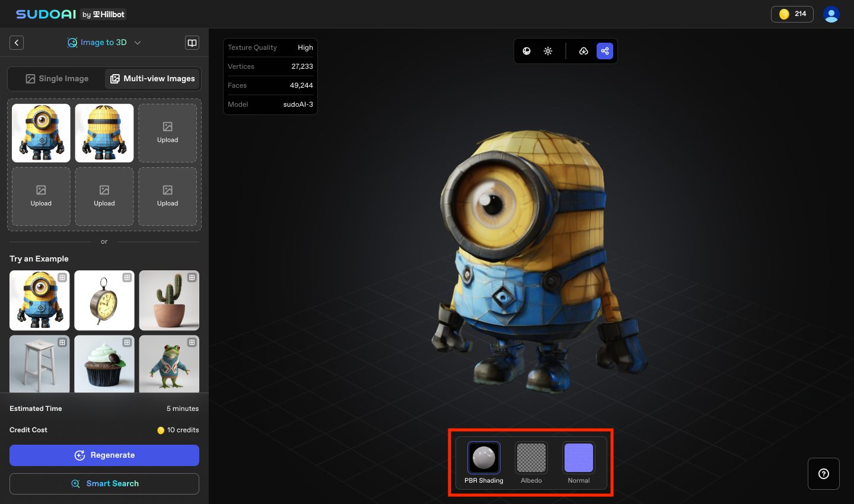The height and width of the screenshot is (504, 854).
Task: Open Smart Search
Action: pos(104,484)
